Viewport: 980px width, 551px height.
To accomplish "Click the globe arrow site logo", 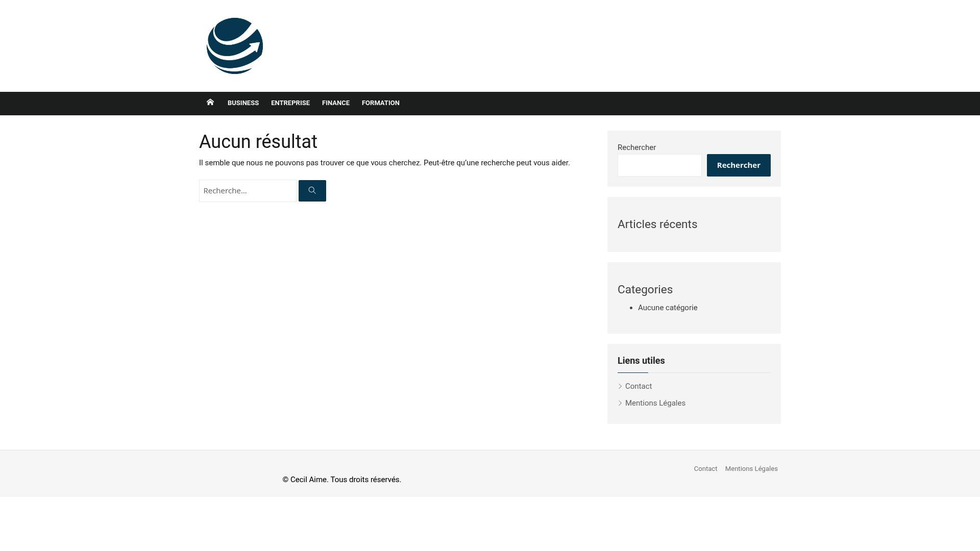I will [235, 46].
